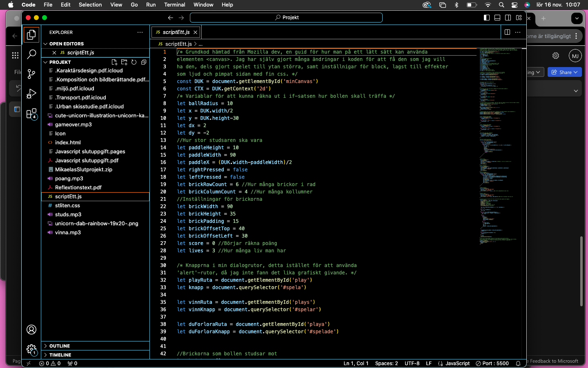Open index.html in the file tree
The image size is (588, 368).
pos(68,142)
